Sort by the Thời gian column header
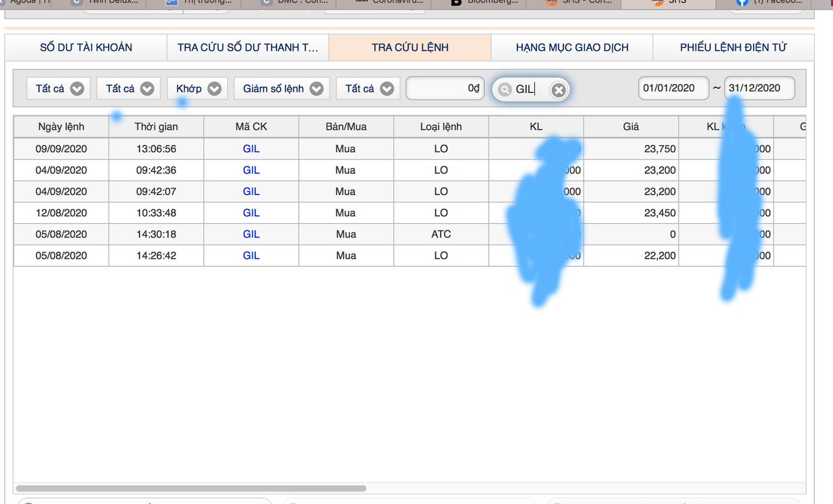This screenshot has width=833, height=504. click(156, 127)
